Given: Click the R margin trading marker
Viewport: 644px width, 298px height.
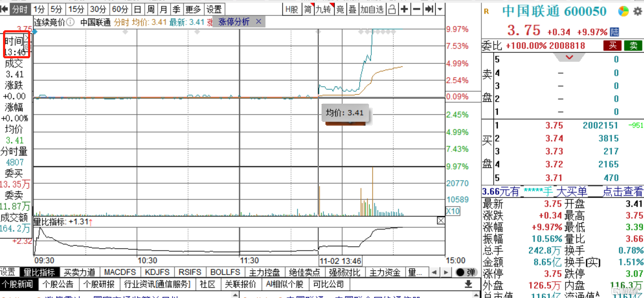Looking at the screenshot, I should click(x=486, y=12).
